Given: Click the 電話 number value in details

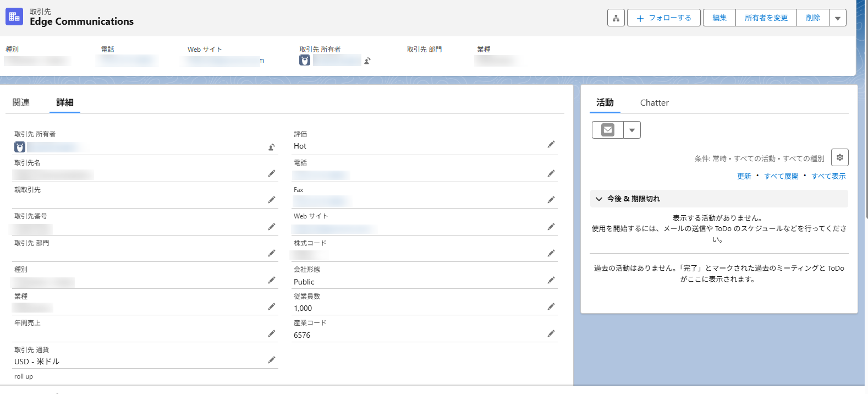Looking at the screenshot, I should 321,174.
